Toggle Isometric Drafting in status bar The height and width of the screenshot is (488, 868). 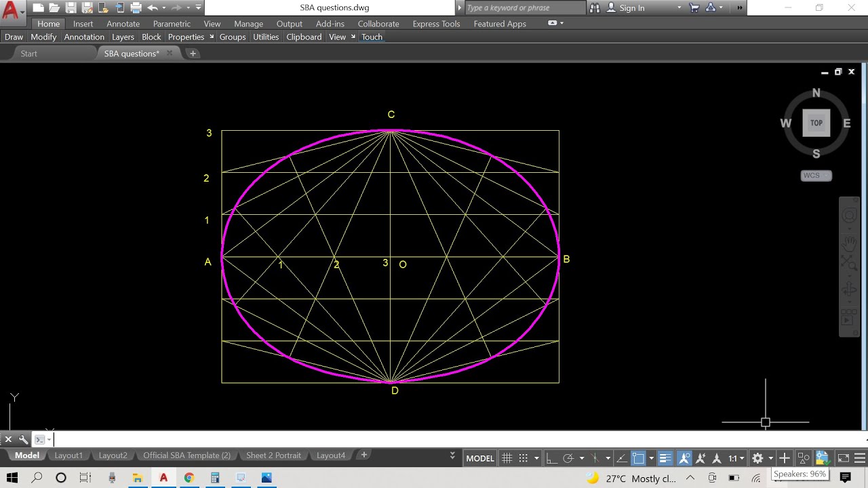pyautogui.click(x=595, y=458)
